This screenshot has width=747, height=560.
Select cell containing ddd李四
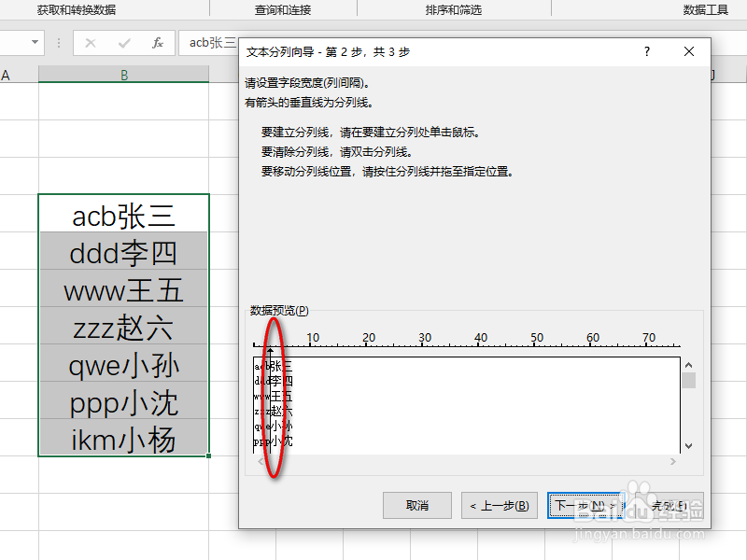(124, 251)
